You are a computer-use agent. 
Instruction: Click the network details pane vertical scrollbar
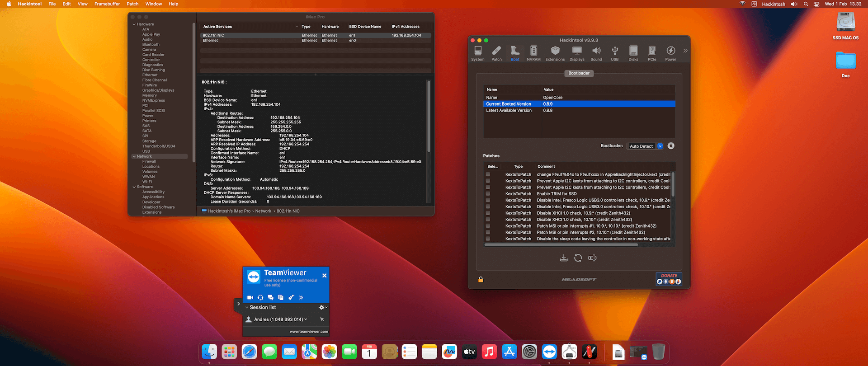tap(429, 116)
